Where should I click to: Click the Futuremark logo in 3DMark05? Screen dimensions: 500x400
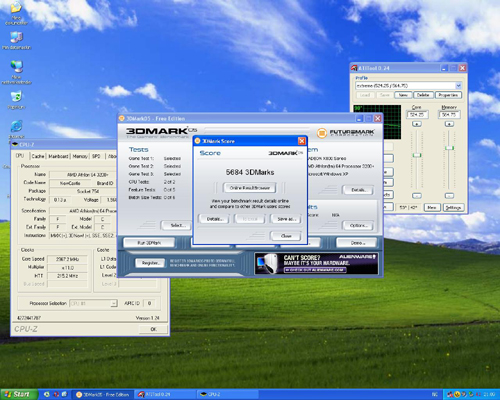[346, 133]
